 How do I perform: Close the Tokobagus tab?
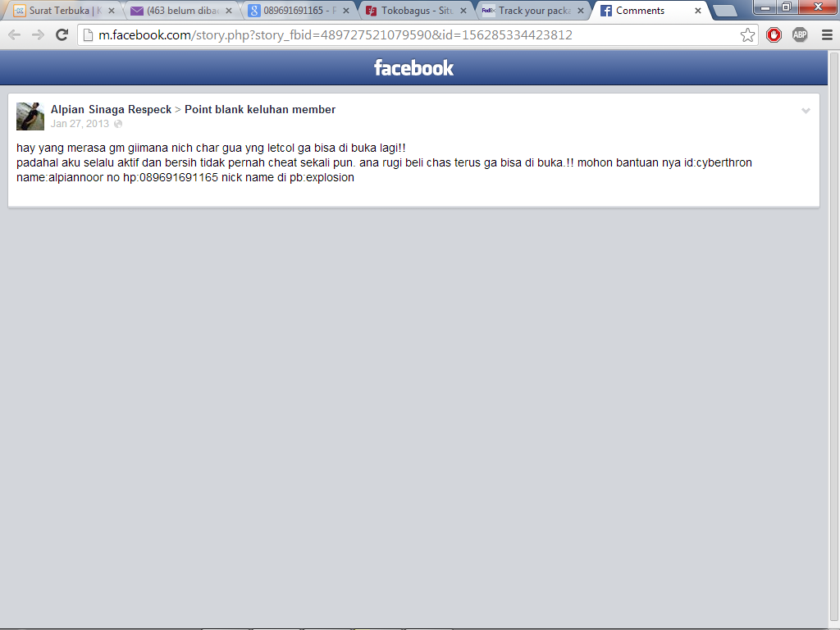463,11
